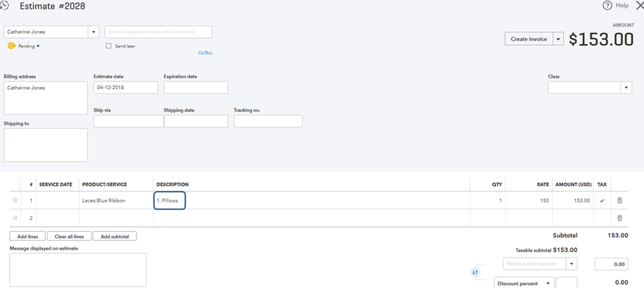The image size is (644, 288).
Task: Delete line 2 with trash icon
Action: coord(620,218)
